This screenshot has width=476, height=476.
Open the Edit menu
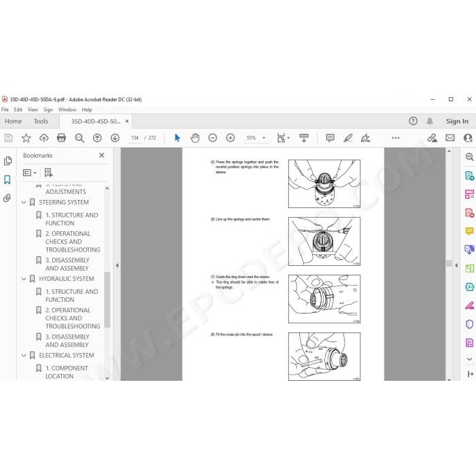click(x=18, y=109)
